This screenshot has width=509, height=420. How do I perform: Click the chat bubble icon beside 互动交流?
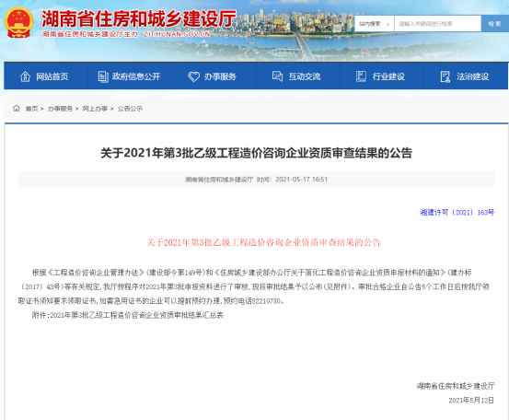coord(277,76)
